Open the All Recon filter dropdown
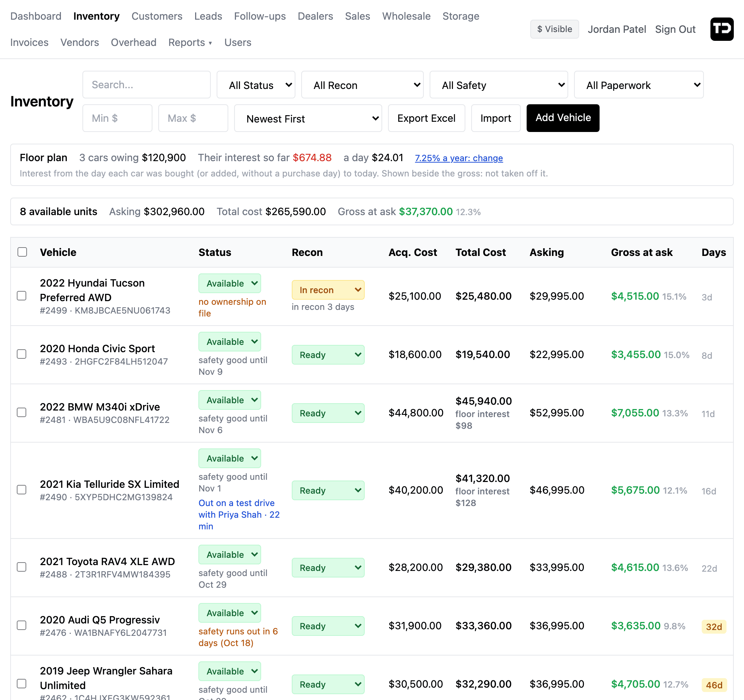 [362, 85]
